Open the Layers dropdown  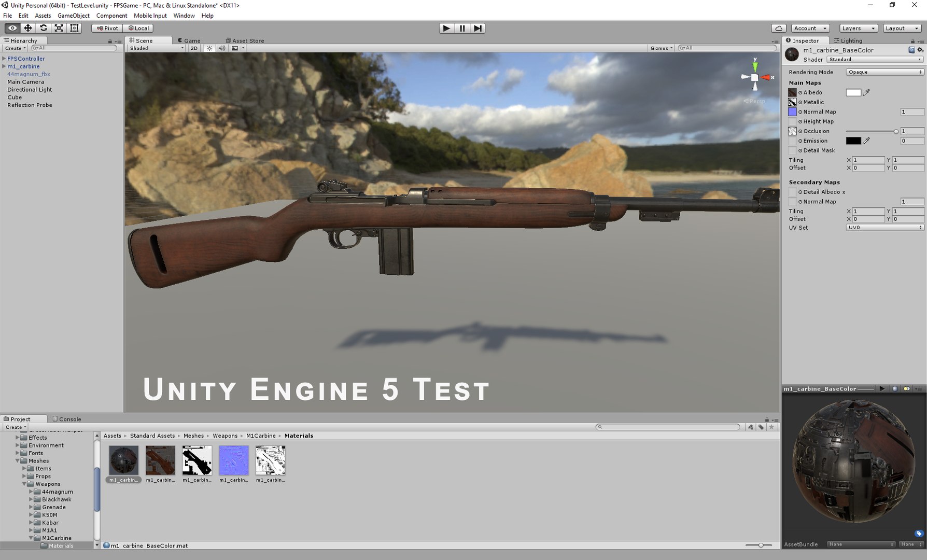(858, 28)
